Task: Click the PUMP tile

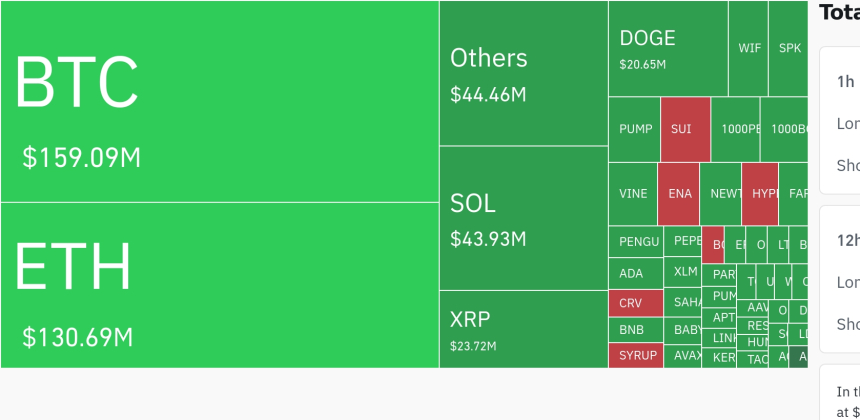Action: click(634, 129)
